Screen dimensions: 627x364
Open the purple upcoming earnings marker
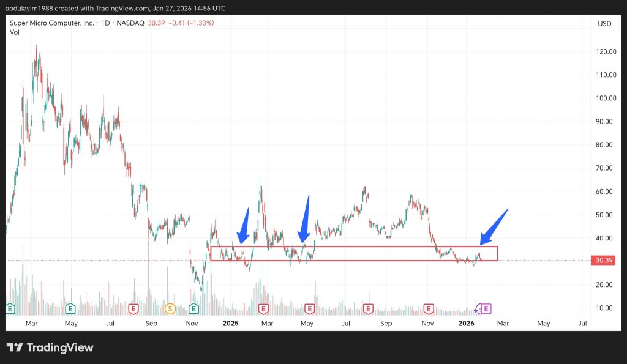point(486,308)
